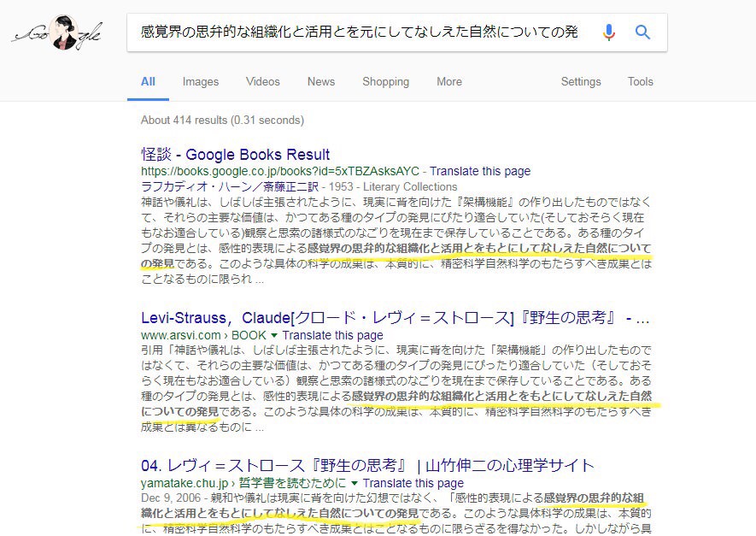
Task: Switch to the Images tab
Action: (x=201, y=81)
